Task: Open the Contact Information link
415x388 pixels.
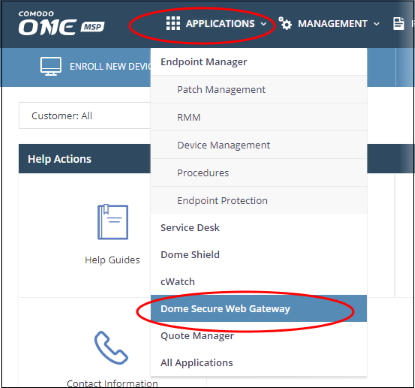Action: [112, 383]
